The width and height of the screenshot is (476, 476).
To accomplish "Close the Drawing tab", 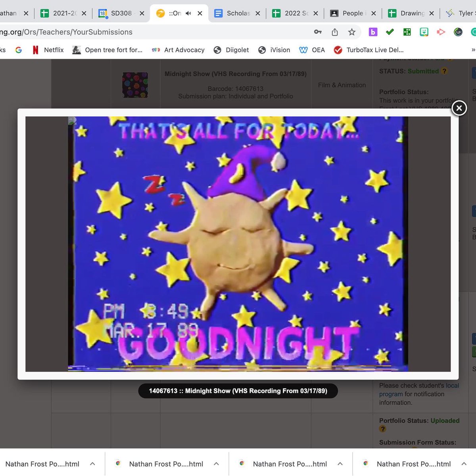I will [x=432, y=13].
